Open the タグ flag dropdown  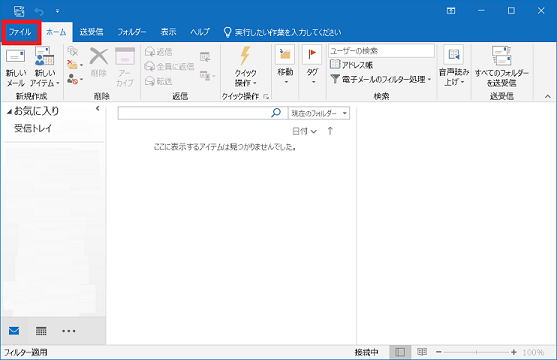[312, 66]
